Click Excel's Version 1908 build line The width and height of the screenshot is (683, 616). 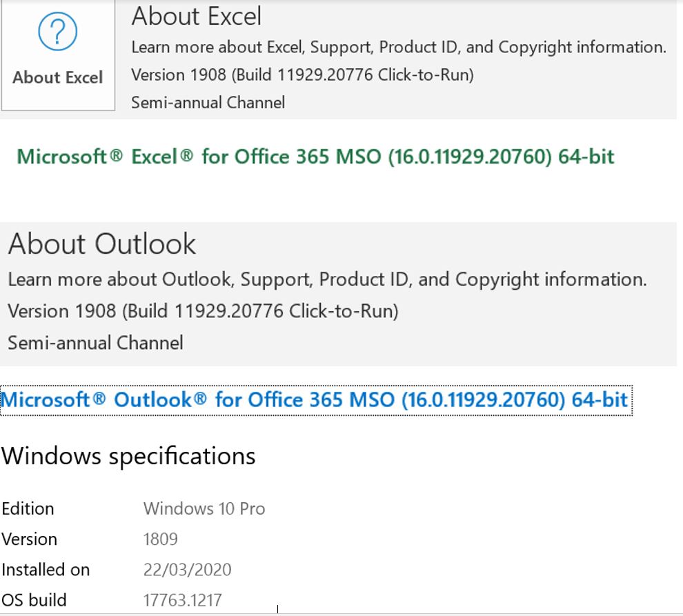pos(302,75)
